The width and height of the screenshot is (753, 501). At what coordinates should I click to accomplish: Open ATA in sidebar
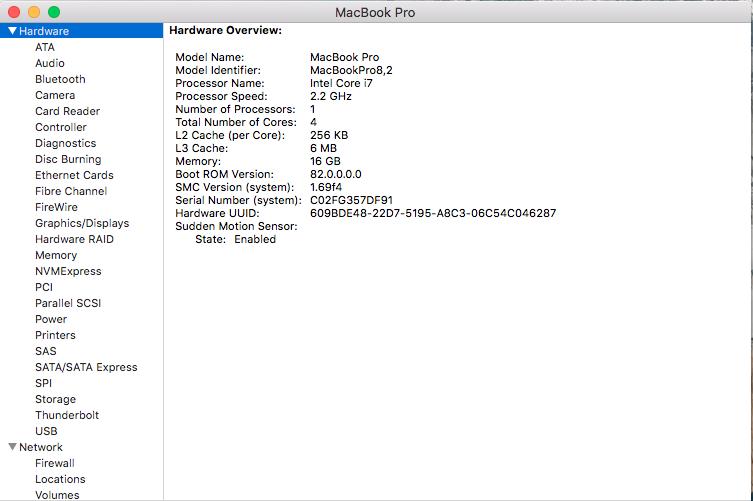click(x=45, y=47)
